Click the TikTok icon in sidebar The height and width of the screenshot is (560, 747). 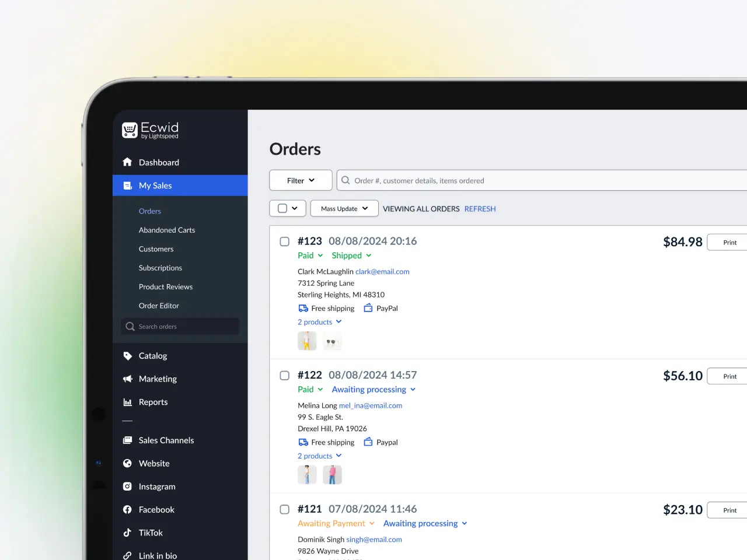coord(127,533)
